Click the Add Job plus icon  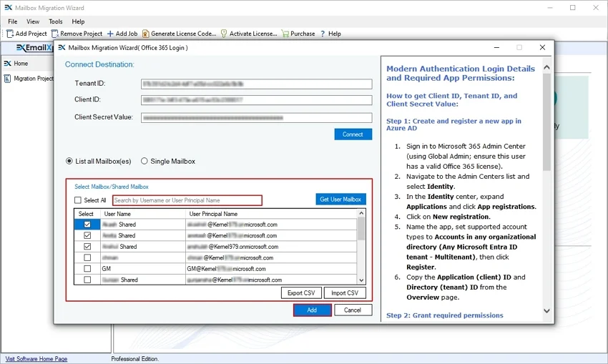click(x=110, y=34)
